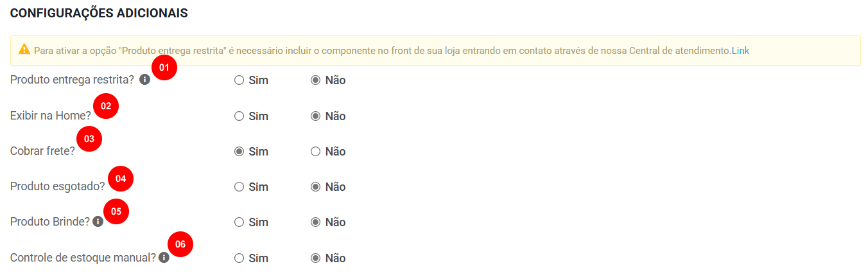Click the yellow warning triangle icon

coord(24,49)
